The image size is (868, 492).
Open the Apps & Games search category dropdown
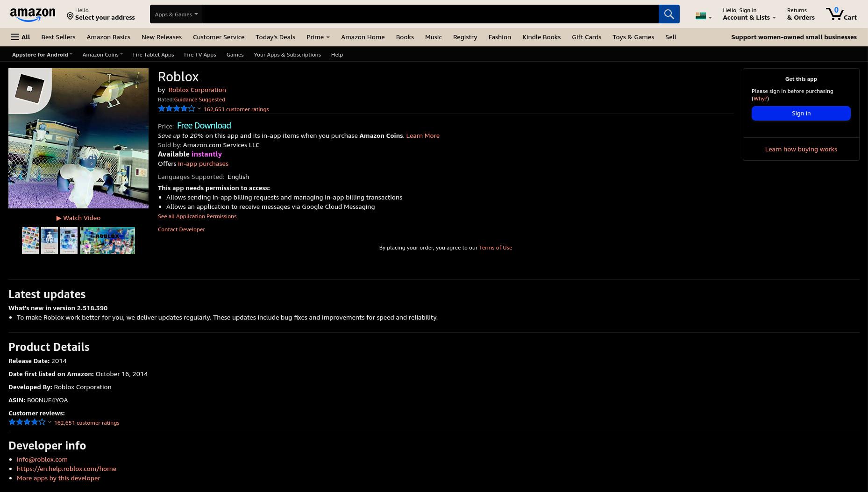[176, 14]
